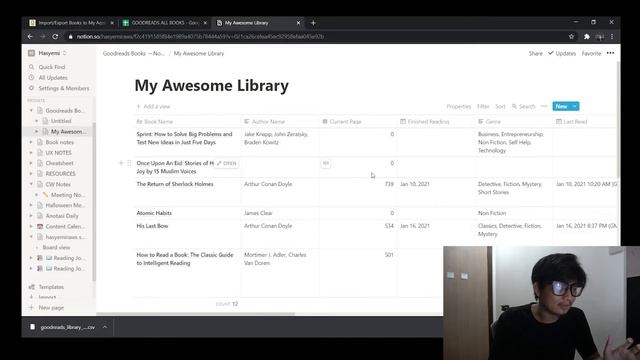Select His Last Bow book title

coord(152,226)
